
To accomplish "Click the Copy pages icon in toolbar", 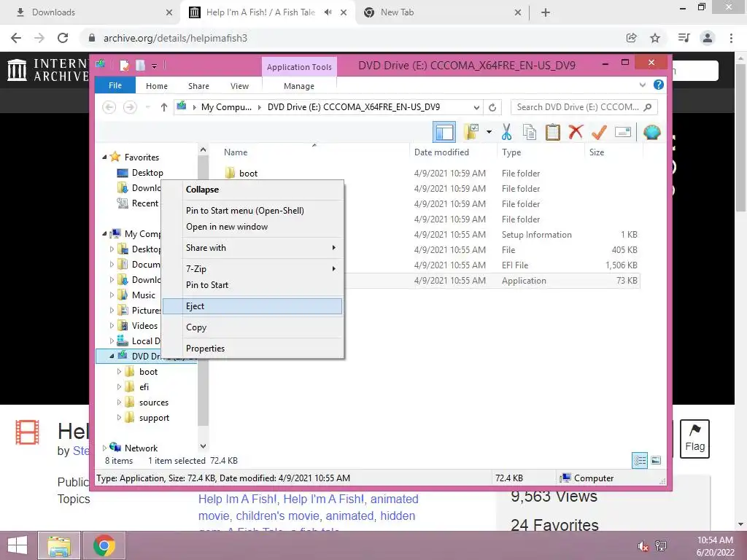I will [530, 132].
